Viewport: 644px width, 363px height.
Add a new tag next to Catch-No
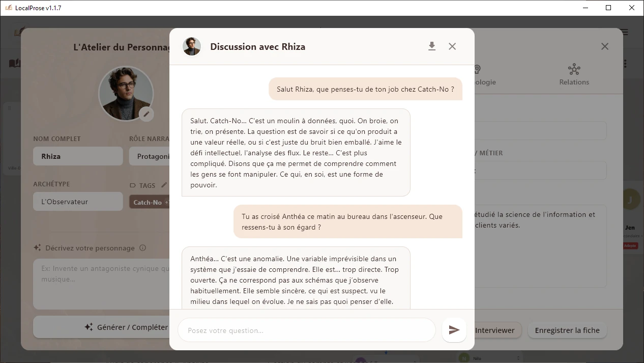(167, 202)
